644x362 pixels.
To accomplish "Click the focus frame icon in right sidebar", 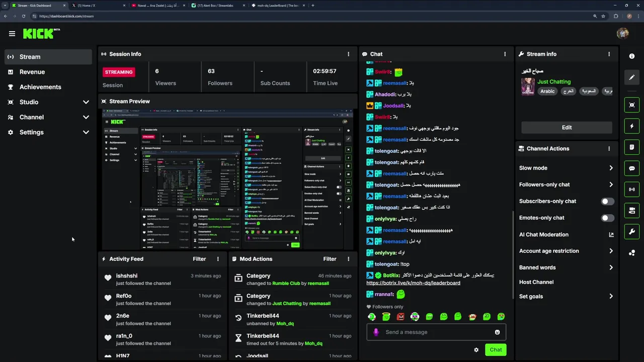I will click(632, 105).
